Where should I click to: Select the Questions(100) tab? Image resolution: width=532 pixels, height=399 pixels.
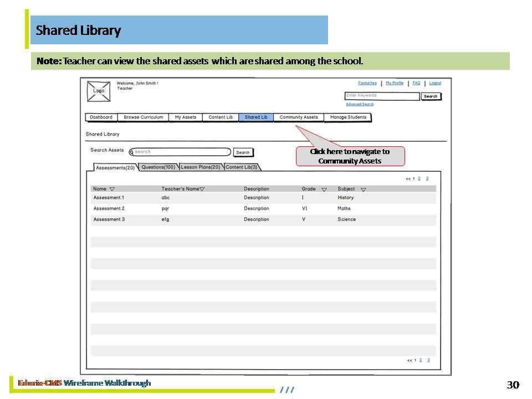(x=158, y=167)
